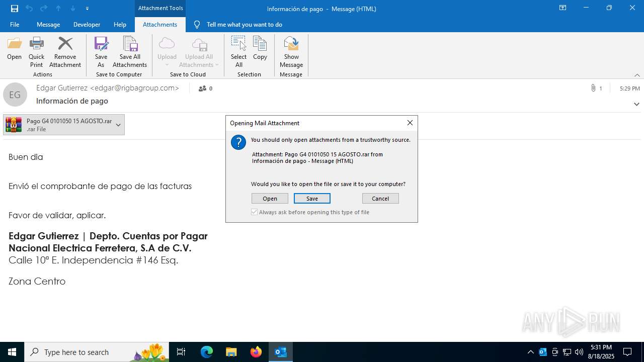
Task: Switch to the Message tab
Action: 48,24
